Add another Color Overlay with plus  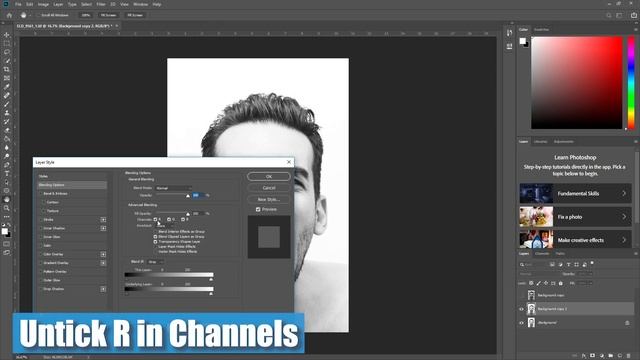click(103, 254)
